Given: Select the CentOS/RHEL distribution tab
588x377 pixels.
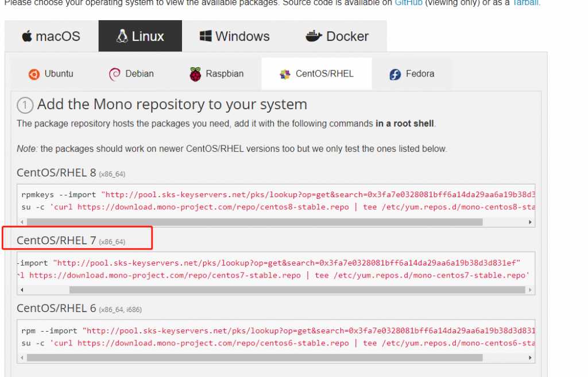Looking at the screenshot, I should pyautogui.click(x=316, y=74).
